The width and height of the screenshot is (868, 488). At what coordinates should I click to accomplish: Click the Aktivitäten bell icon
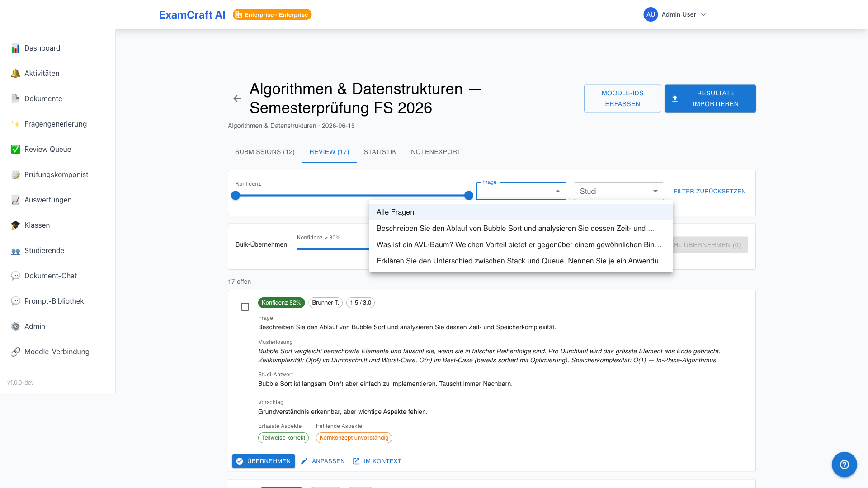pos(15,73)
